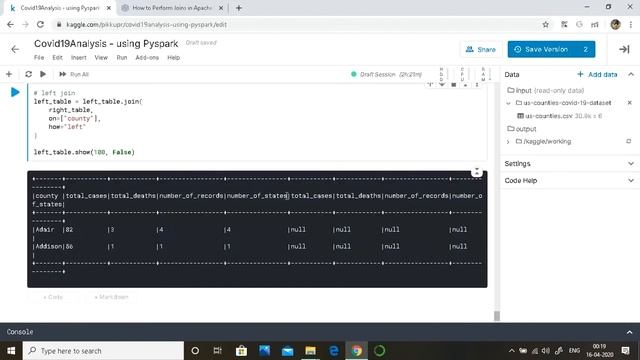
Task: Open the Help menu
Action: [x=173, y=58]
